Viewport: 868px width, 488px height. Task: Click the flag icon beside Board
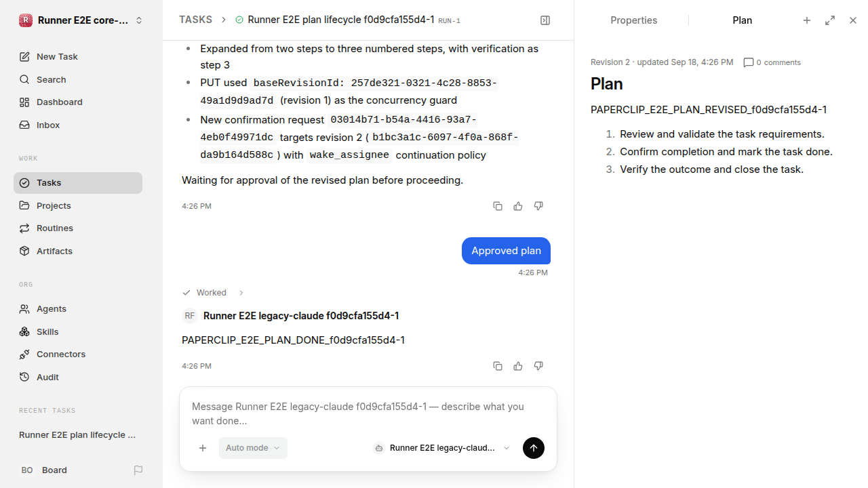138,470
